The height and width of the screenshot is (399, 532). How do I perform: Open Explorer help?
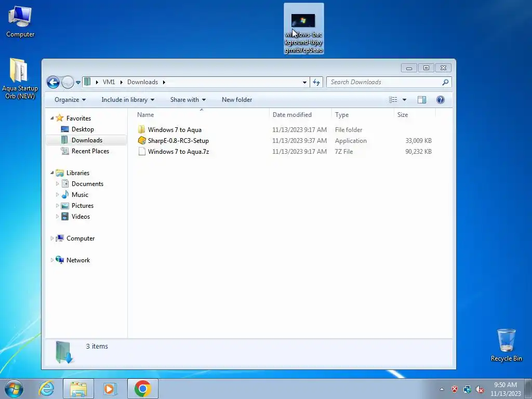441,100
